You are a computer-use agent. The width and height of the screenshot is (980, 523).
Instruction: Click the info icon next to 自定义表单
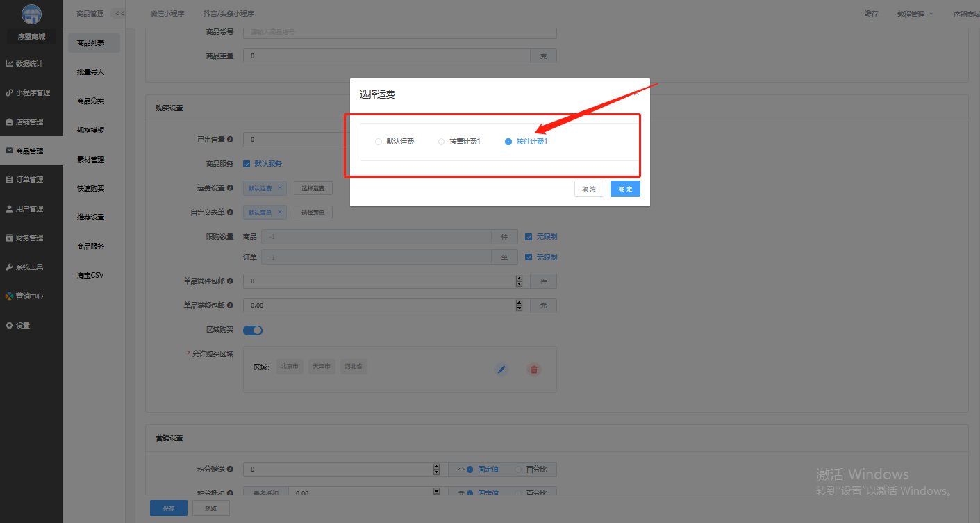pyautogui.click(x=230, y=213)
